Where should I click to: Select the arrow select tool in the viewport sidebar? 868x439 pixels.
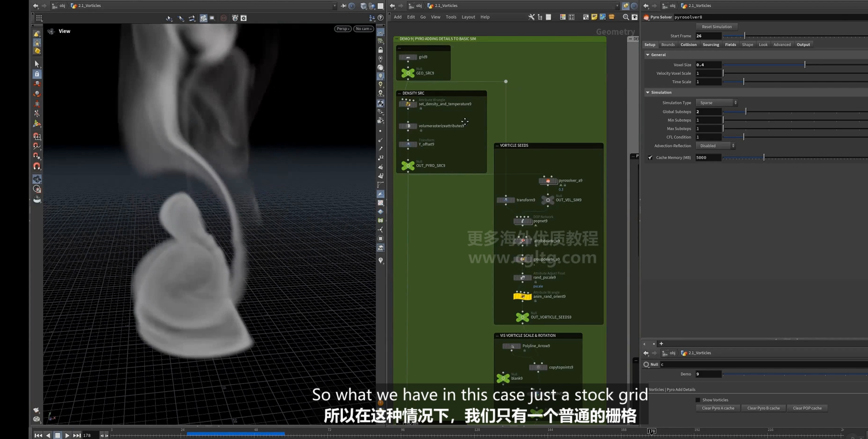click(x=37, y=64)
